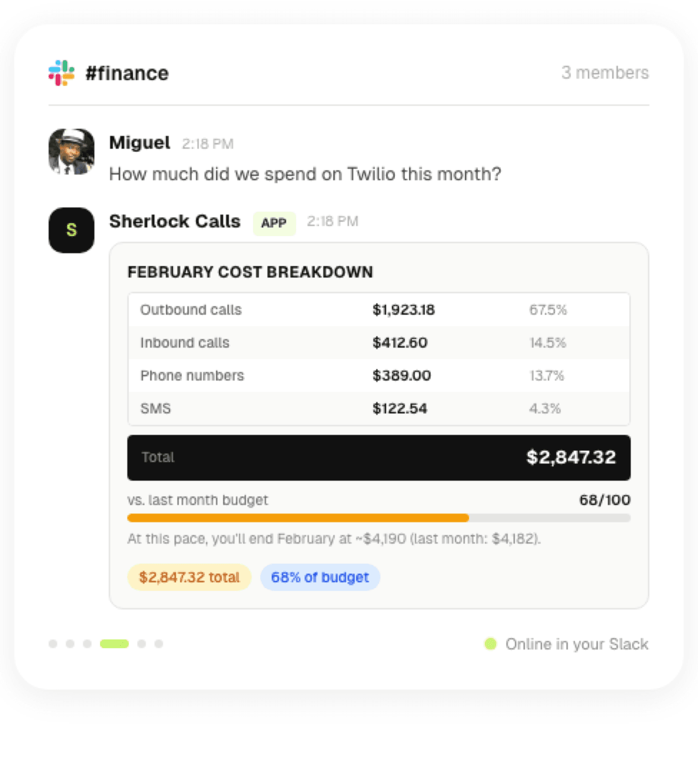Select the third carousel dot
Image resolution: width=698 pixels, height=784 pixels.
(87, 644)
